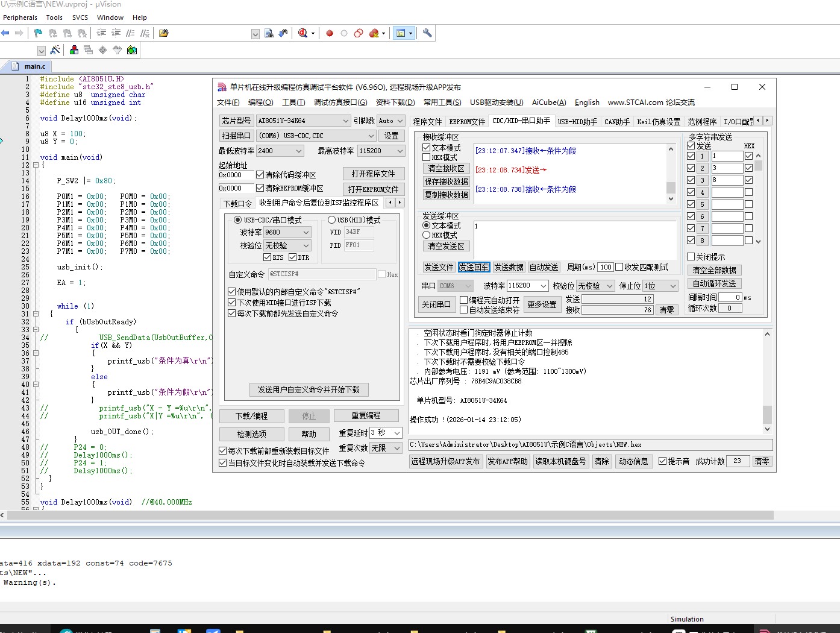Switch to the EEPROM文件 tab
Image resolution: width=840 pixels, height=633 pixels.
click(x=467, y=122)
